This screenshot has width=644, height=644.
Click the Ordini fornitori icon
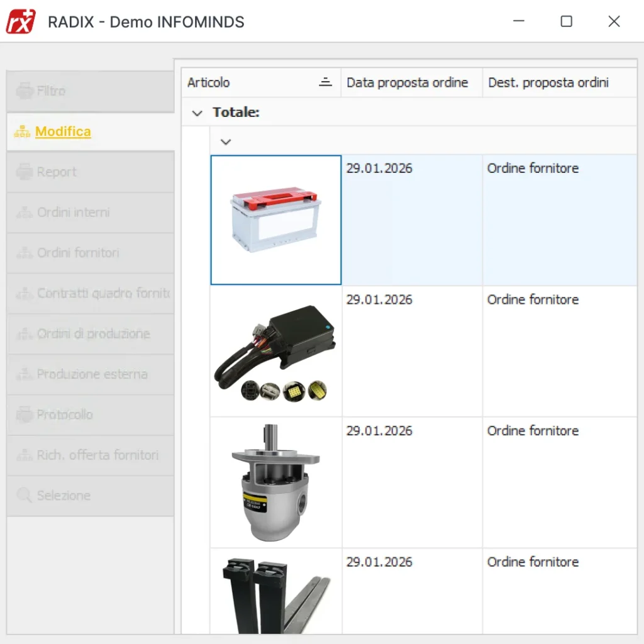point(25,253)
